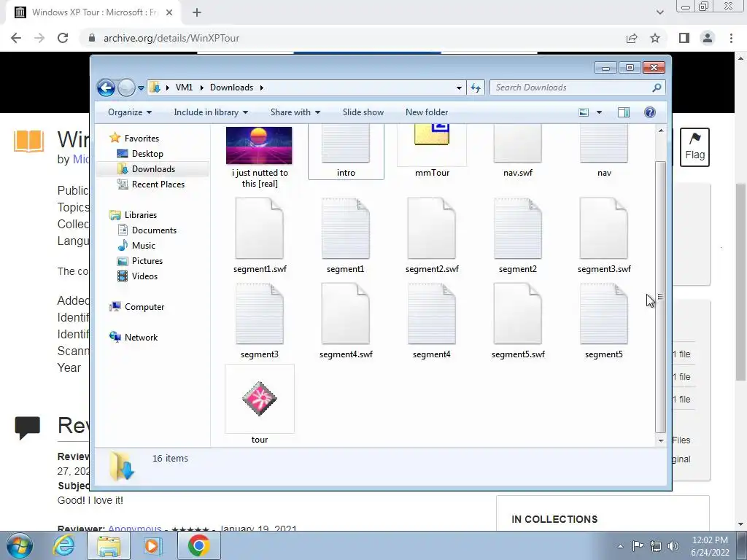Open the volume icon in system tray
The width and height of the screenshot is (747, 560).
pos(673,546)
